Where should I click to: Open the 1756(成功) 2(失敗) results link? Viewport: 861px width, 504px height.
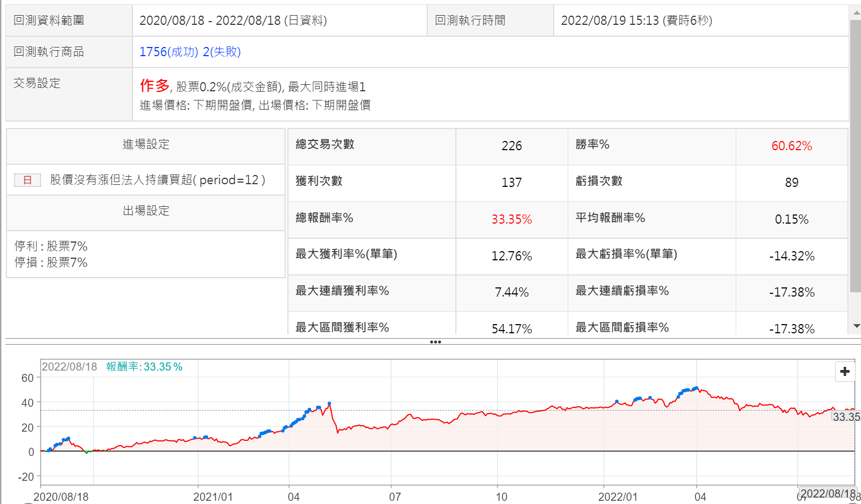point(190,52)
